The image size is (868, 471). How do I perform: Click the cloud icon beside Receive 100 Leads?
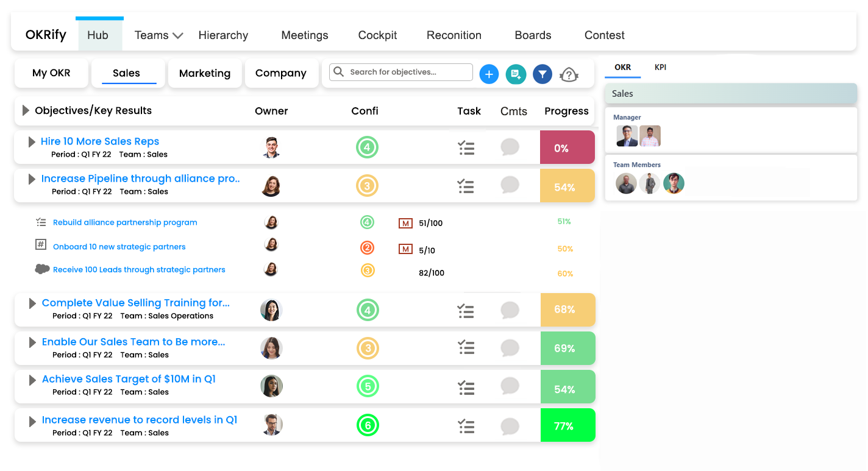click(x=42, y=268)
